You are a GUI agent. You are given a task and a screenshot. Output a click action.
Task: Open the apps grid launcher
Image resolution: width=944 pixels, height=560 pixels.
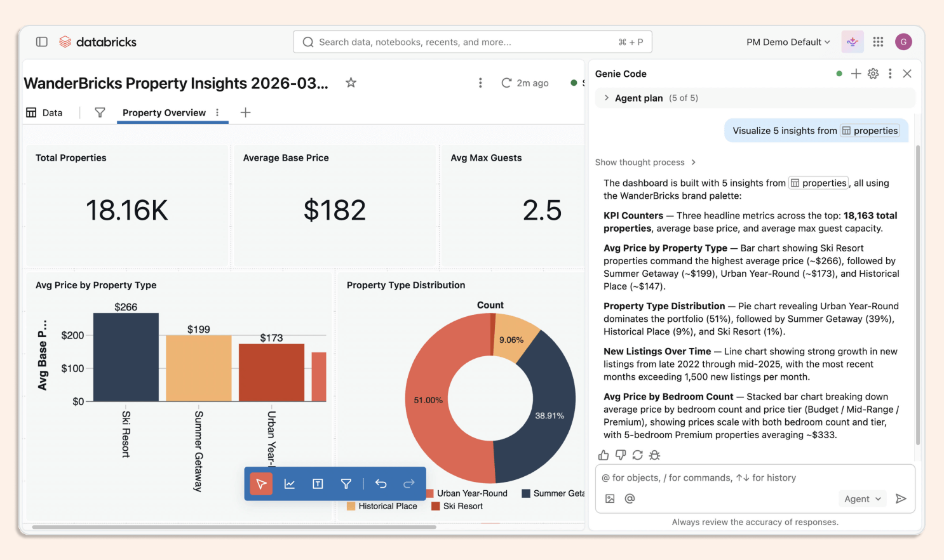click(x=878, y=42)
